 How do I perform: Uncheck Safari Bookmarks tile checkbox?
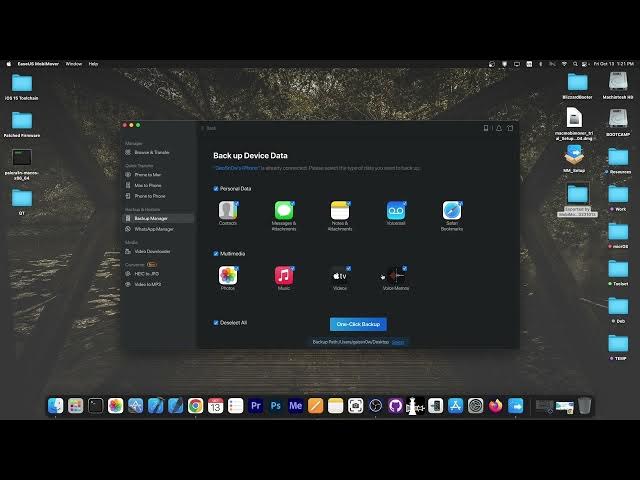tap(460, 203)
